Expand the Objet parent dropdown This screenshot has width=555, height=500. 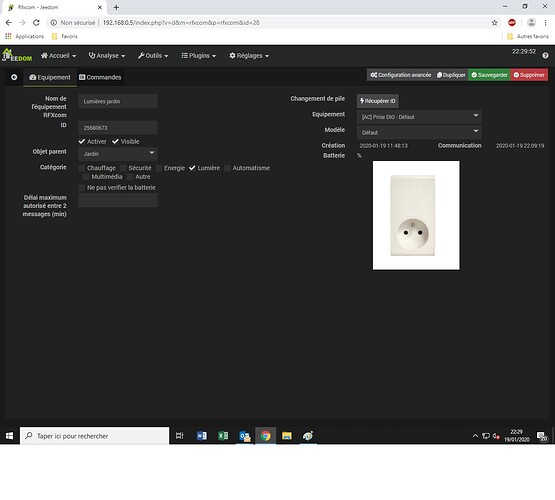[118, 154]
